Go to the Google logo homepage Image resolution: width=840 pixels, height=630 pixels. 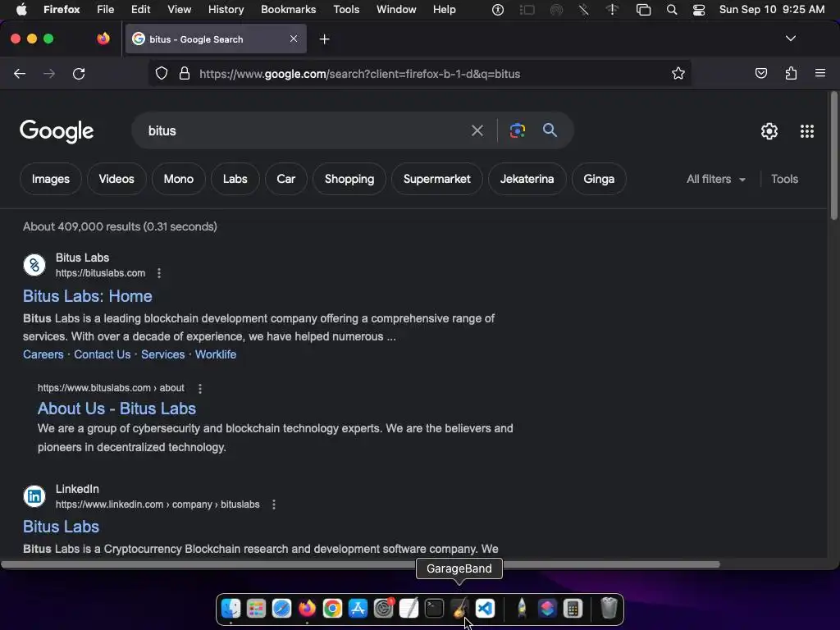(57, 131)
